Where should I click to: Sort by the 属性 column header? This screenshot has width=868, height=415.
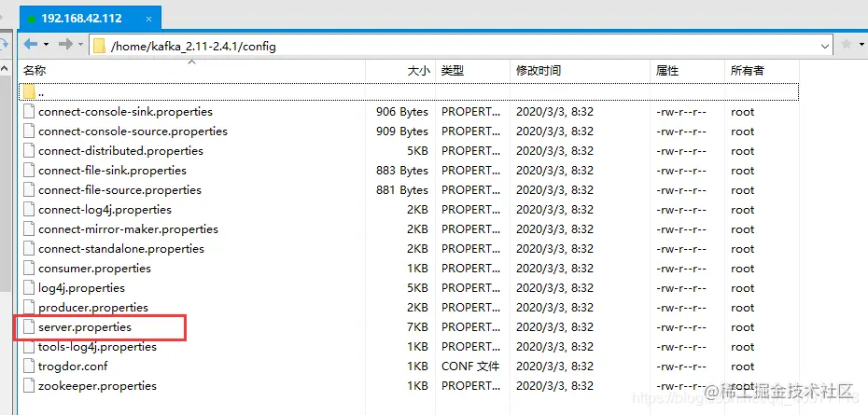point(687,70)
